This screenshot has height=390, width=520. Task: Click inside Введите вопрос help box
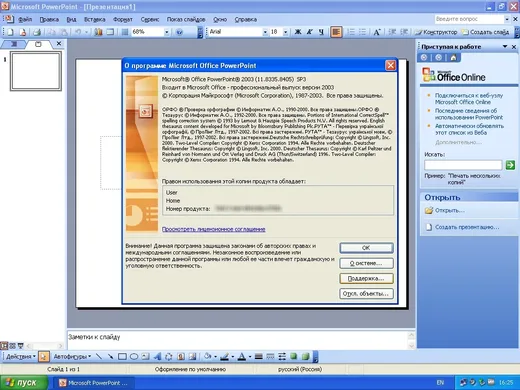click(x=469, y=19)
